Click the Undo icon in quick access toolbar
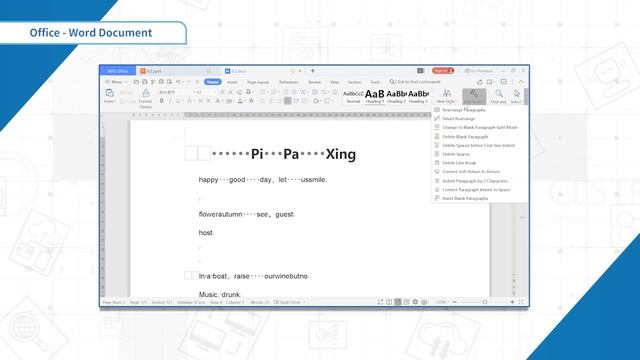 178,82
